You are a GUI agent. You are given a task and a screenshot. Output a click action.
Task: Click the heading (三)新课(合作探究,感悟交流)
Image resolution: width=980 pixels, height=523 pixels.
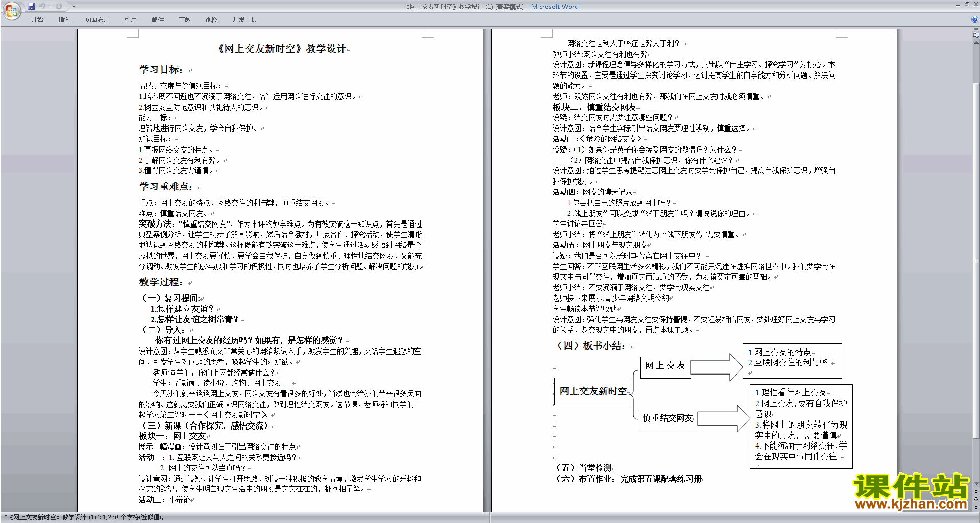204,426
